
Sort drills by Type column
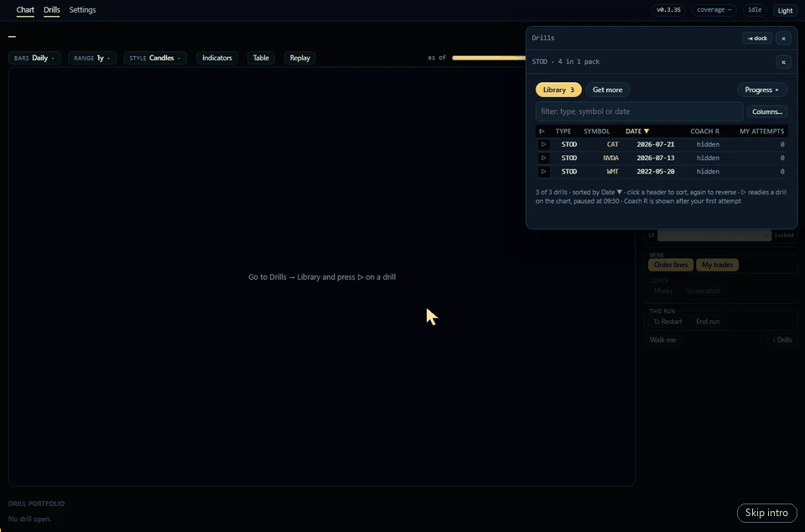(563, 132)
